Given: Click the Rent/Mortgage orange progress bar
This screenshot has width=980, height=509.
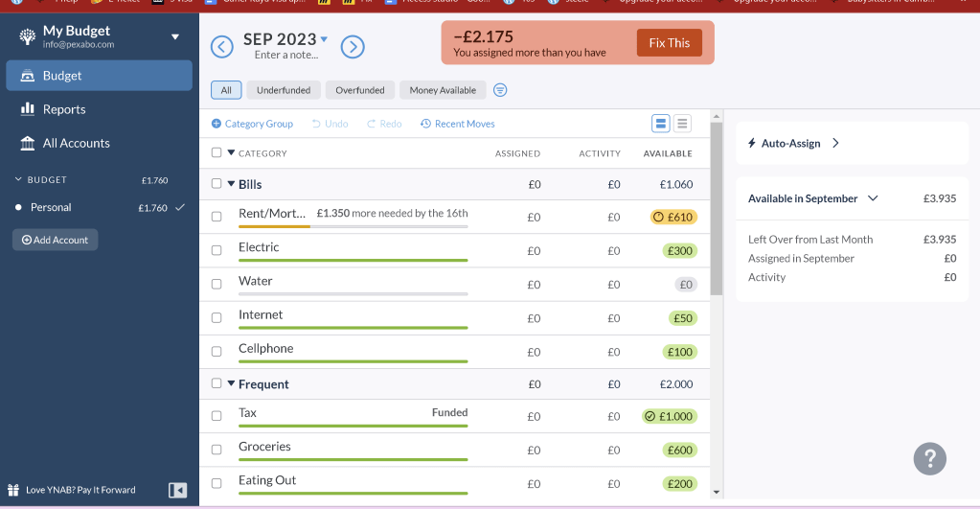Looking at the screenshot, I should click(x=274, y=226).
